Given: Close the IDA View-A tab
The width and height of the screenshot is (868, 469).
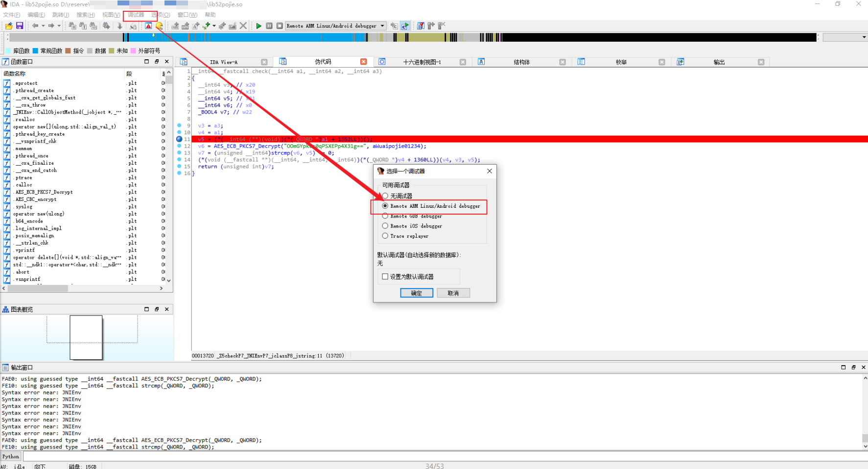Looking at the screenshot, I should tap(264, 62).
